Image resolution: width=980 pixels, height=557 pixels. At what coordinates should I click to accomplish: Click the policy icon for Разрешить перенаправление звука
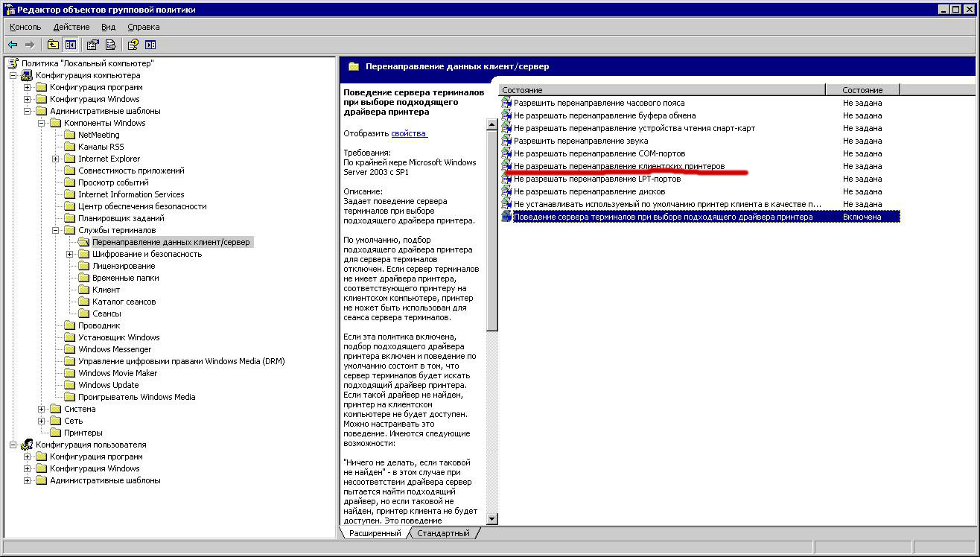click(506, 141)
